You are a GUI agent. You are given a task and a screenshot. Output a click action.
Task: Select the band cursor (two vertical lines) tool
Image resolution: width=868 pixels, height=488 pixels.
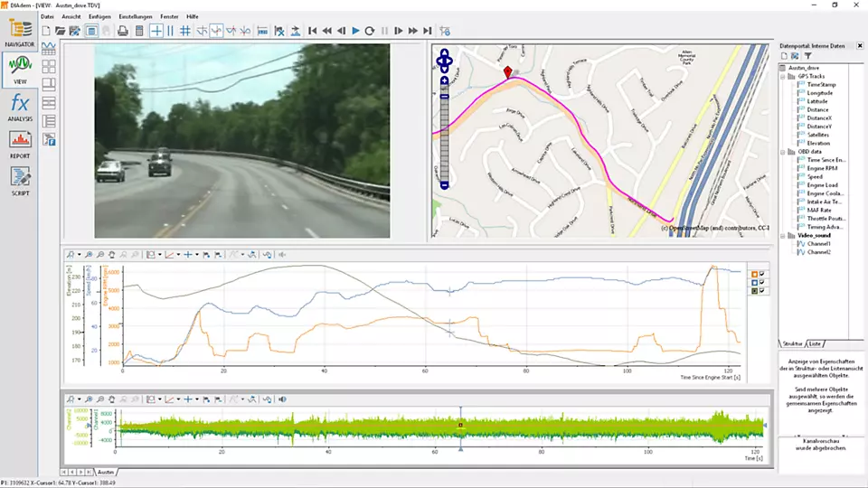click(x=171, y=31)
